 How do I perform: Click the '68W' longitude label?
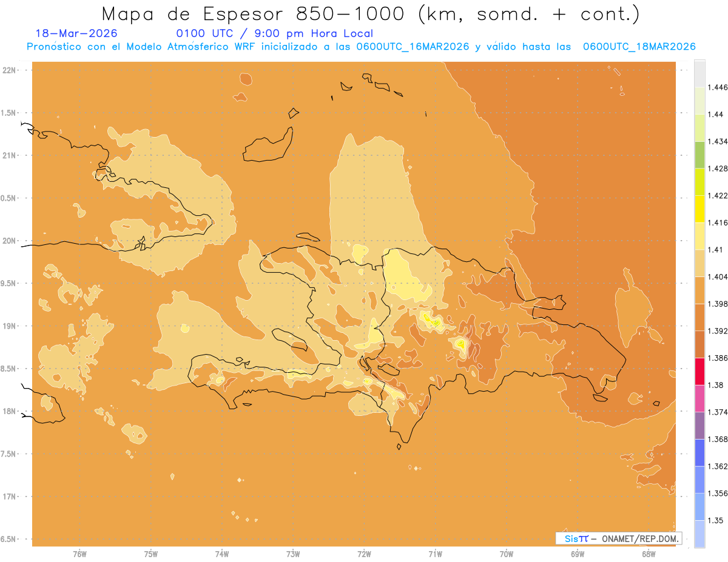click(x=649, y=554)
